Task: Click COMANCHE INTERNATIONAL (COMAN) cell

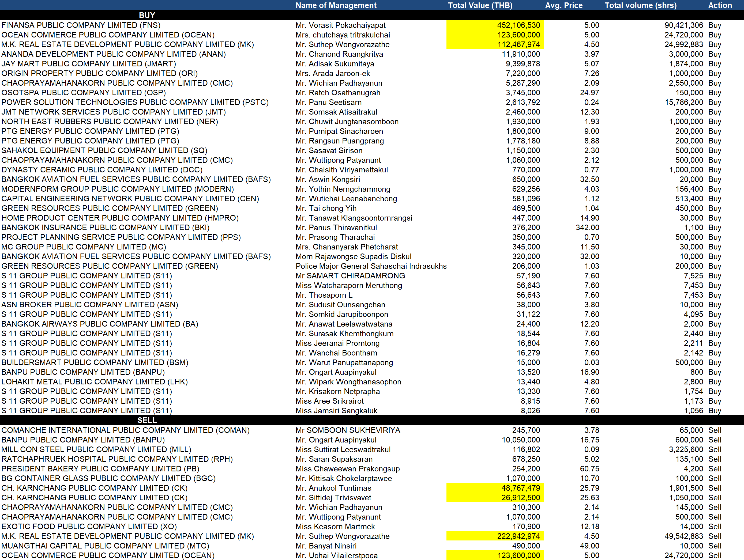Action: pyautogui.click(x=125, y=430)
